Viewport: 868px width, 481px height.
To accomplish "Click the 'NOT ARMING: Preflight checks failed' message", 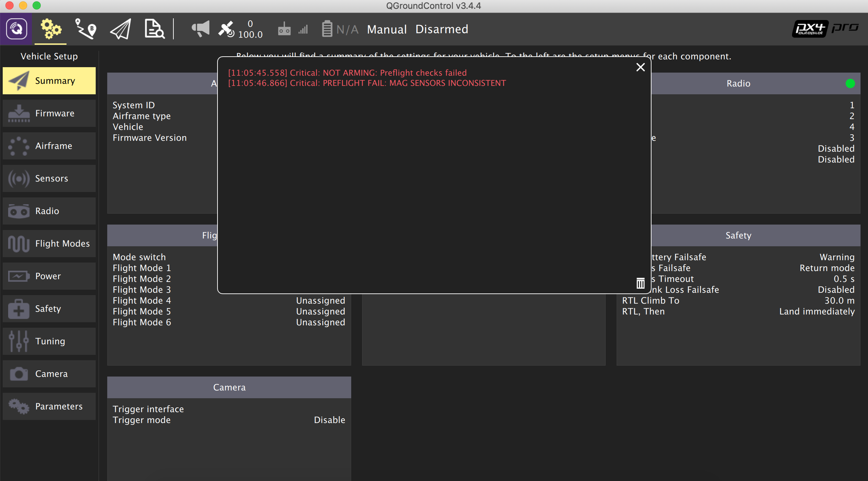I will point(347,73).
